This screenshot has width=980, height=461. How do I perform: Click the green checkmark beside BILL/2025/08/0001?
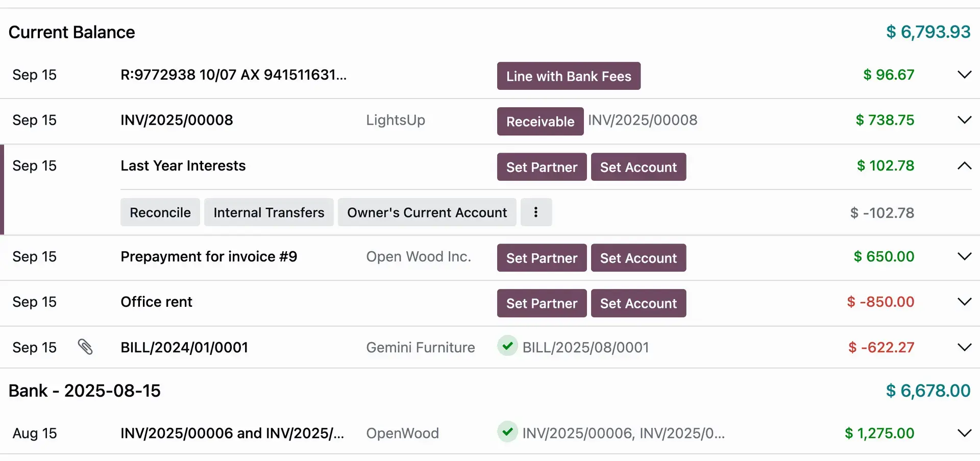pyautogui.click(x=507, y=346)
